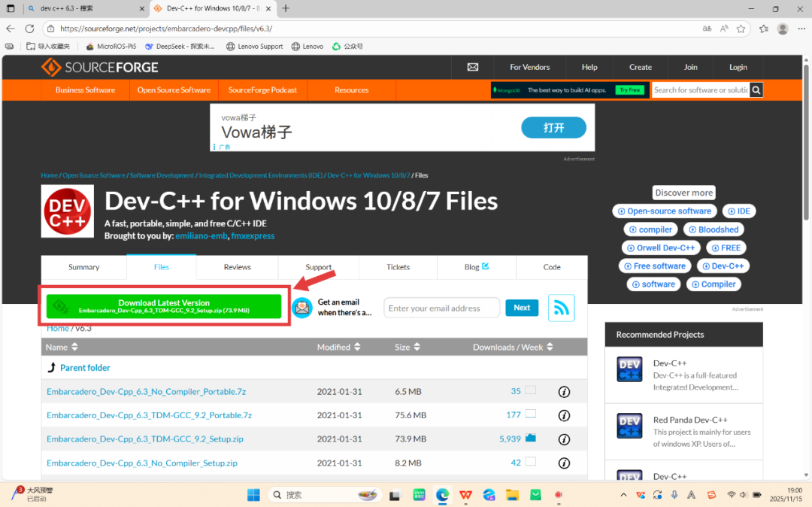Screen dimensions: 812x507
Task: Click the 打开 ad button
Action: tap(553, 127)
